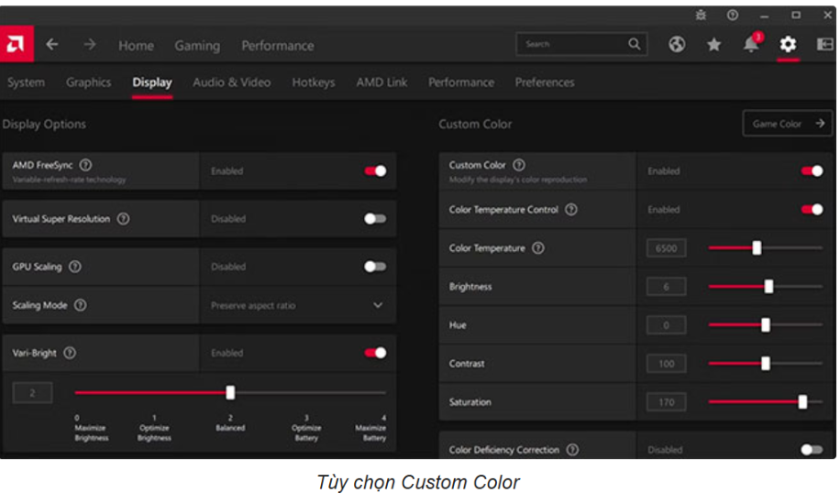Viewport: 840px width, 504px height.
Task: Disable the AMD FreeSync toggle
Action: (375, 170)
